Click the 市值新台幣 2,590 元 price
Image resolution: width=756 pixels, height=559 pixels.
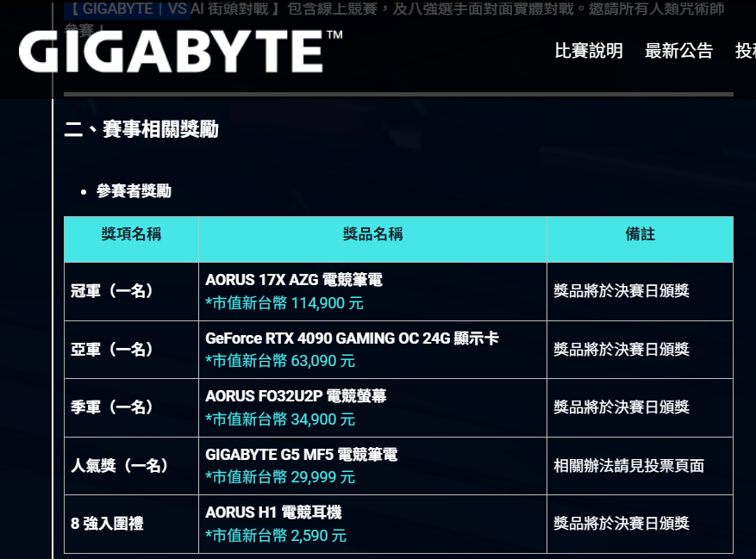[276, 536]
